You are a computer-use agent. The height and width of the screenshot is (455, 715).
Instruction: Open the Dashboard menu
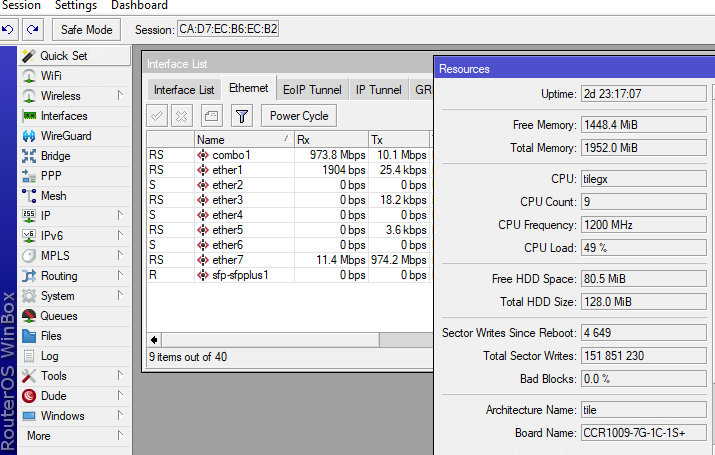pyautogui.click(x=140, y=5)
